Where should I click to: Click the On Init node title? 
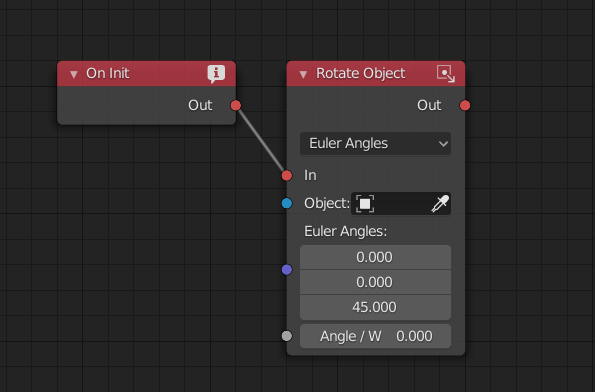(107, 74)
